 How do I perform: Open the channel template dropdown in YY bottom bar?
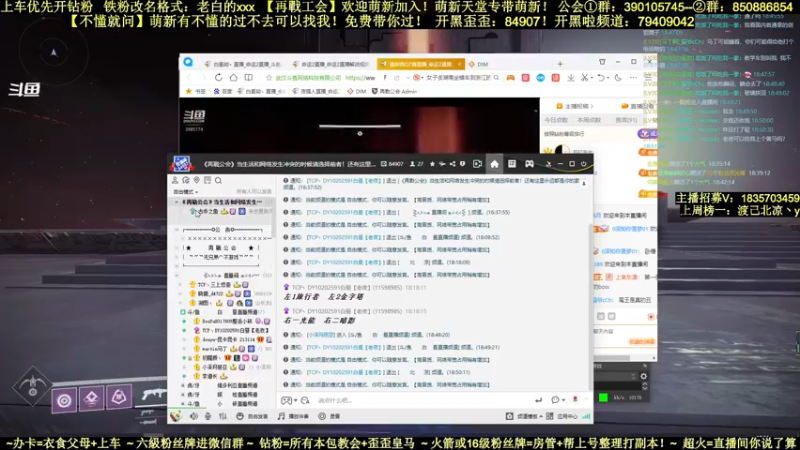(524, 416)
